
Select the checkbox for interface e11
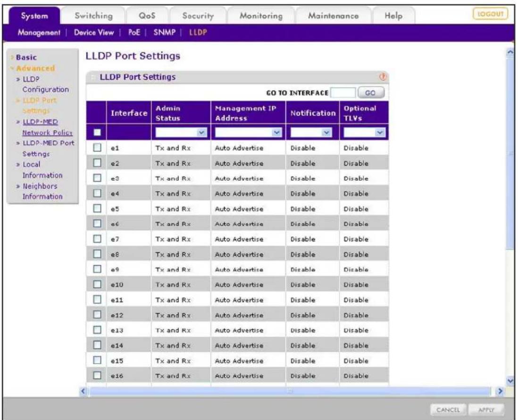pos(97,299)
